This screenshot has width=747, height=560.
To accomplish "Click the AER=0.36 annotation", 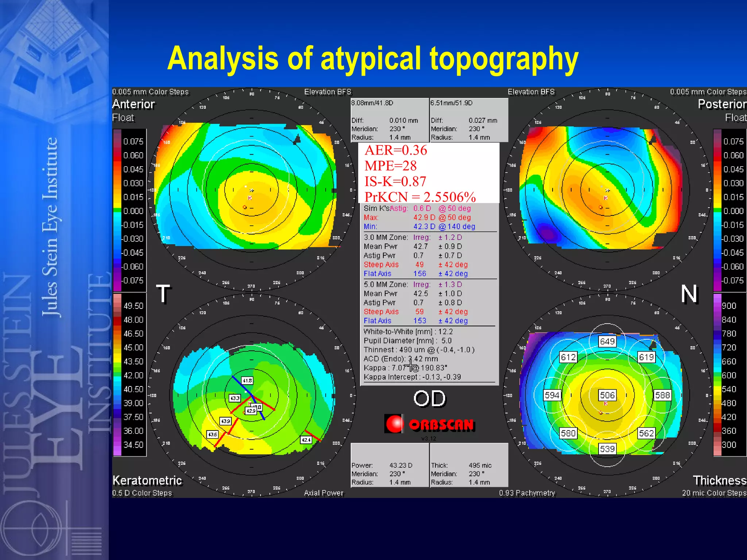I will point(396,150).
